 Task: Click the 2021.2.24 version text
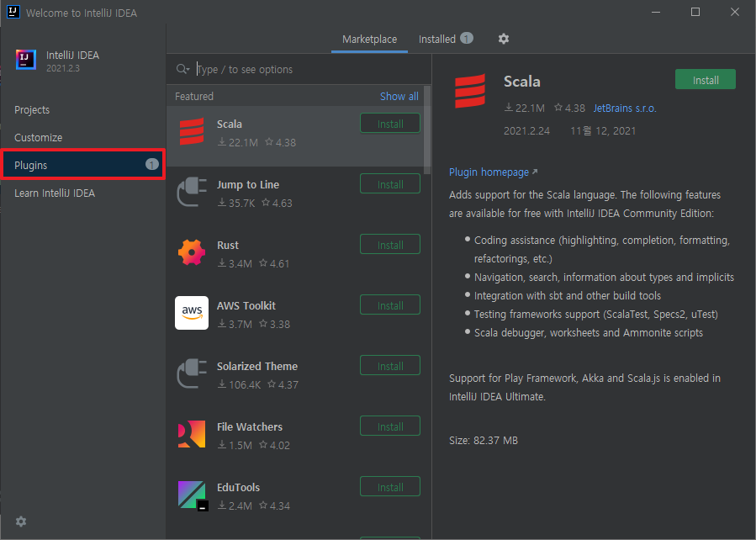pyautogui.click(x=526, y=130)
